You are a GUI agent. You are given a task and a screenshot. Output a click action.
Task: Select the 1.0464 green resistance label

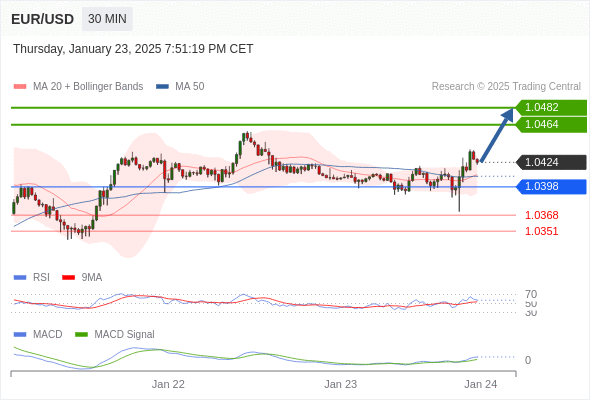coord(551,125)
